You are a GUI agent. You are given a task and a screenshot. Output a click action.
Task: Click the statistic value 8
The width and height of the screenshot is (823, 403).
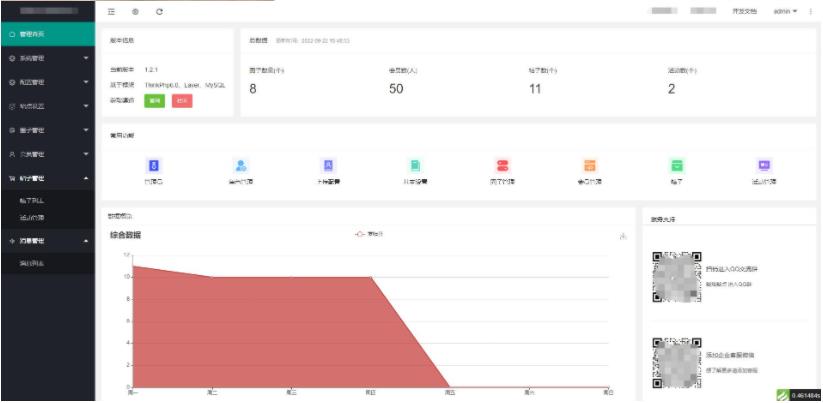(x=252, y=89)
